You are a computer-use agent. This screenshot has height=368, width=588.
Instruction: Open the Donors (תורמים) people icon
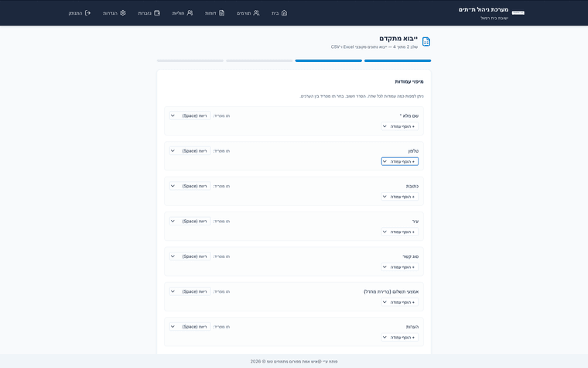(x=256, y=13)
